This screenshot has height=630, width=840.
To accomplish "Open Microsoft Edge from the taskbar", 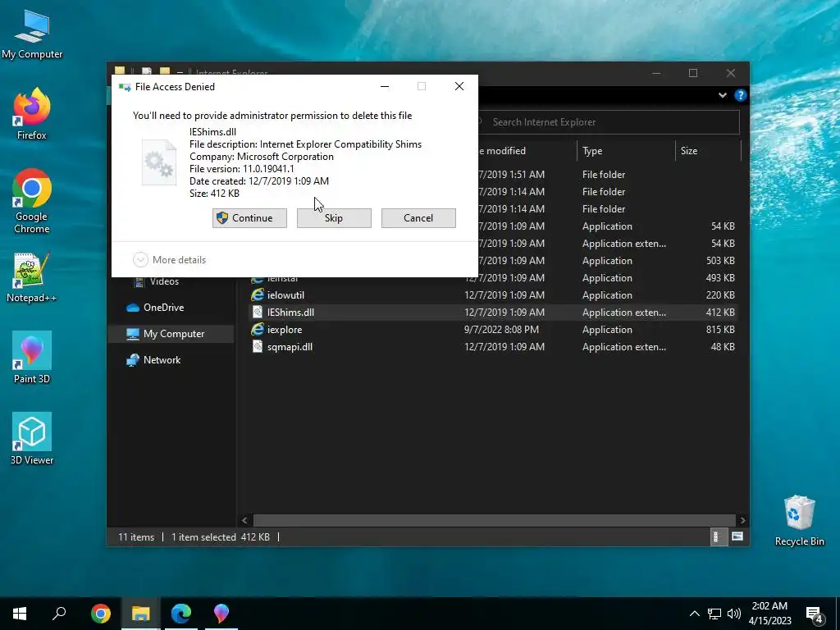I will click(x=181, y=614).
